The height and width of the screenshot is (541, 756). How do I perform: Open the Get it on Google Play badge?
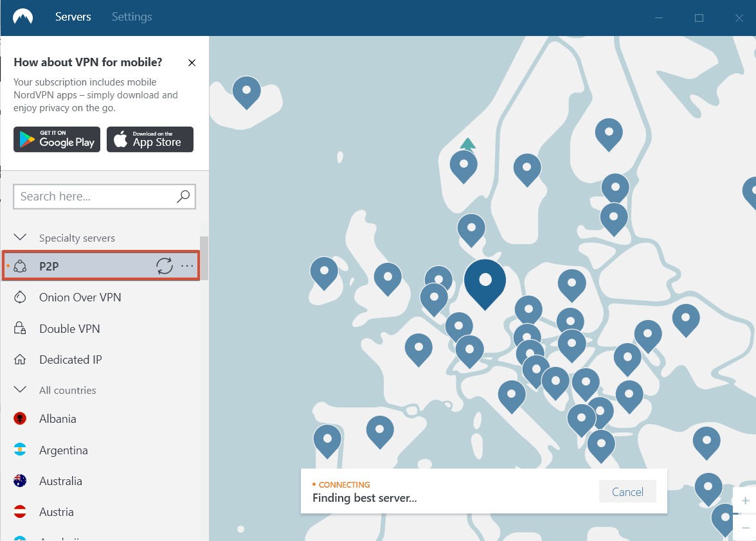tap(57, 139)
